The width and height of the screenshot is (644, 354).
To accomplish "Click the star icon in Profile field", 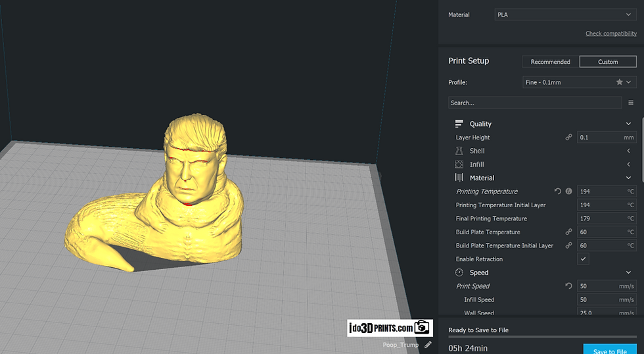I will pyautogui.click(x=619, y=82).
